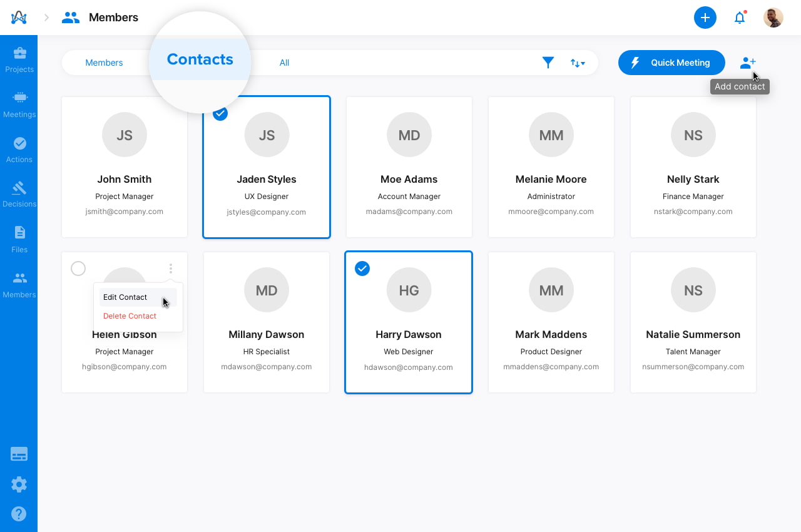Click the app logo at top left
The image size is (801, 532).
click(19, 18)
